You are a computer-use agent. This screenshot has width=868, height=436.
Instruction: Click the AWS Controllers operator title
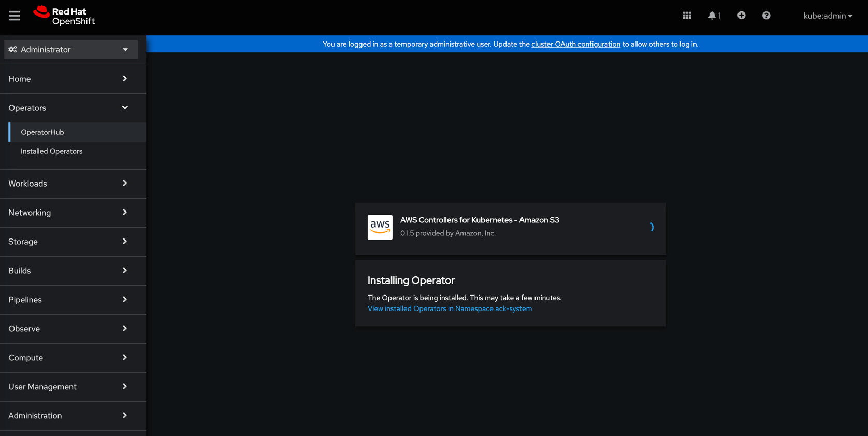(x=479, y=220)
